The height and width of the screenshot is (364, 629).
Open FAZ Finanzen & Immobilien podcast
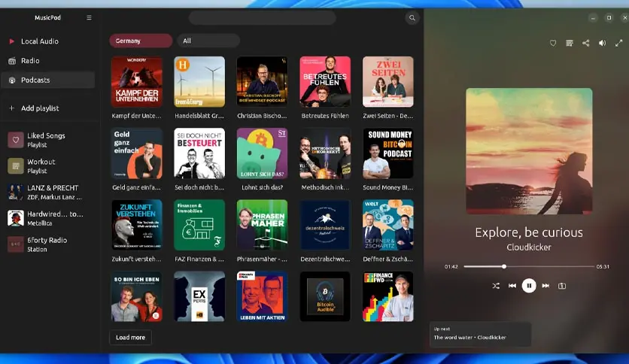tap(199, 225)
